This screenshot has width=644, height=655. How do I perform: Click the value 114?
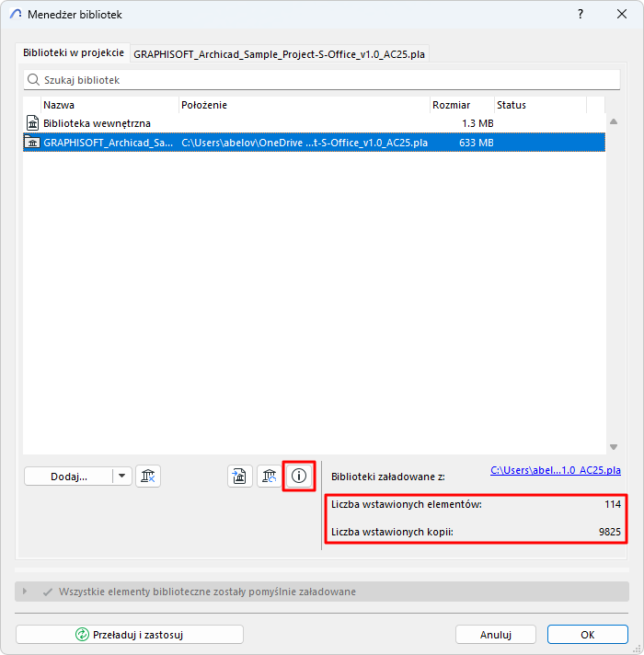613,504
